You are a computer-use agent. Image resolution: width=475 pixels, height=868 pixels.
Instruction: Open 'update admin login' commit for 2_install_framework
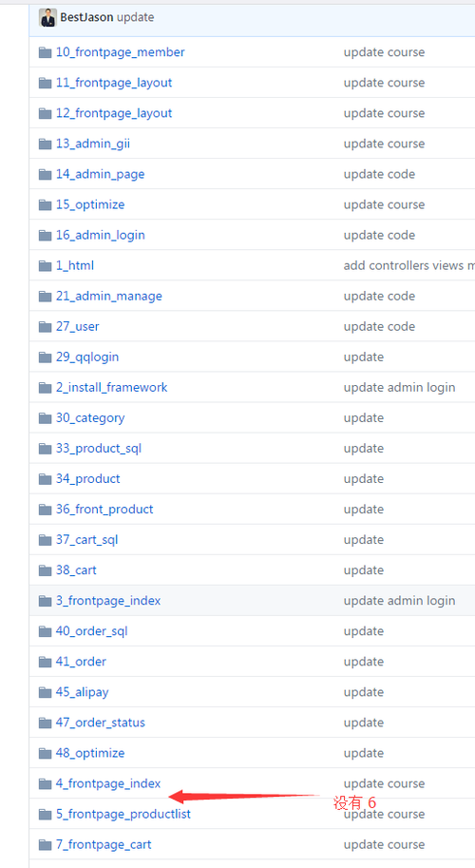pyautogui.click(x=399, y=388)
